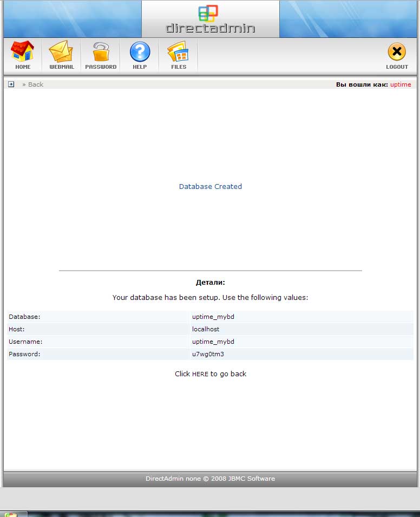Click the 'Your database has been setup' text
The image size is (420, 517).
pyautogui.click(x=211, y=297)
